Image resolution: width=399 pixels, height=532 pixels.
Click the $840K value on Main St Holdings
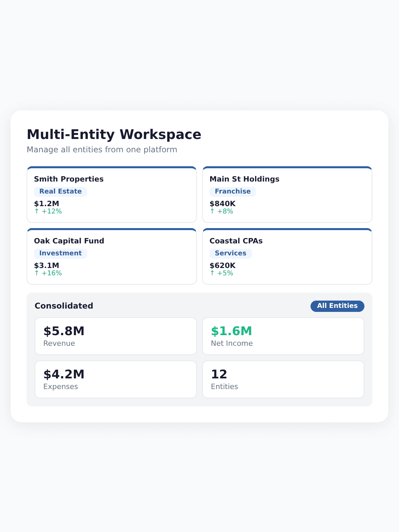click(x=222, y=203)
